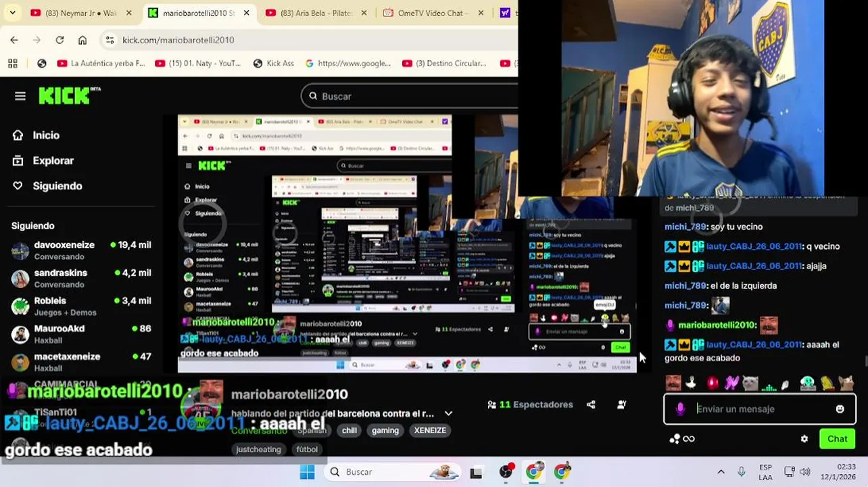Screen dimensions: 868x487
Task: Open the browser home page button
Action: point(82,40)
